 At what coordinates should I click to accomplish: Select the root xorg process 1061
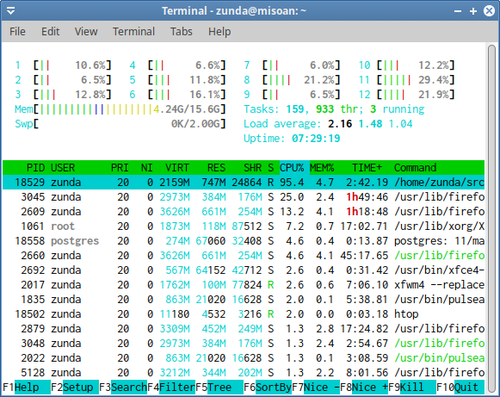coord(244,226)
